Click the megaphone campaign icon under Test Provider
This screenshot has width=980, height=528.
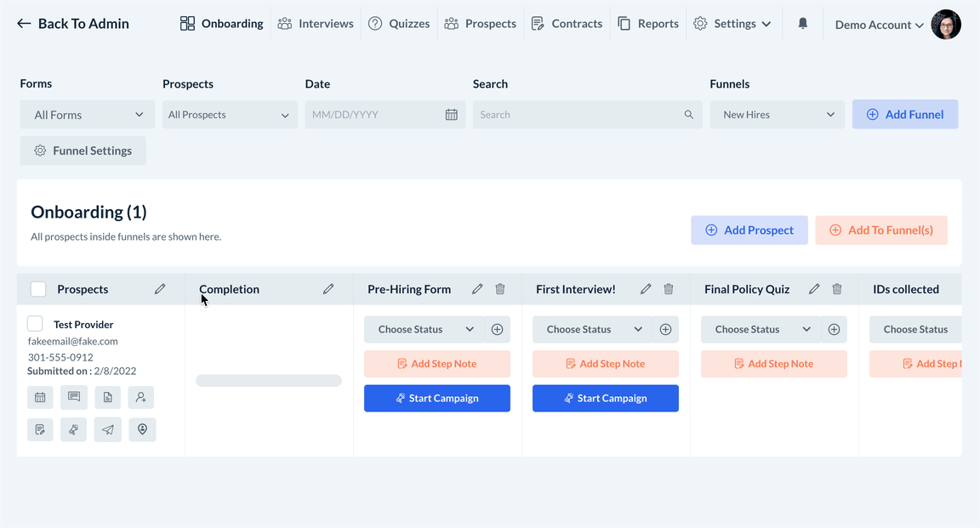74,429
